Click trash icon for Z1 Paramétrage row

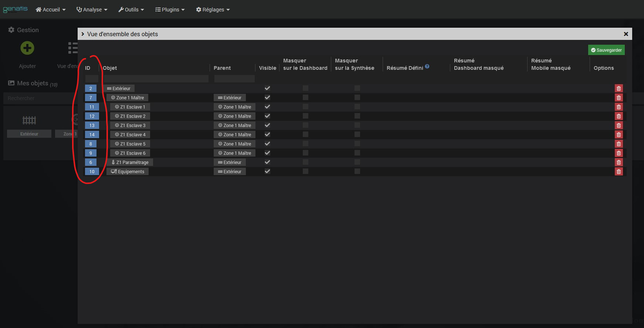[x=618, y=162]
